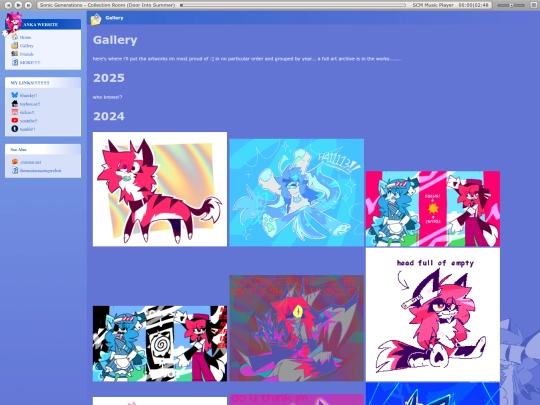The image size is (540, 405).
Task: Open the toyhou.se!! link
Action: coord(30,104)
